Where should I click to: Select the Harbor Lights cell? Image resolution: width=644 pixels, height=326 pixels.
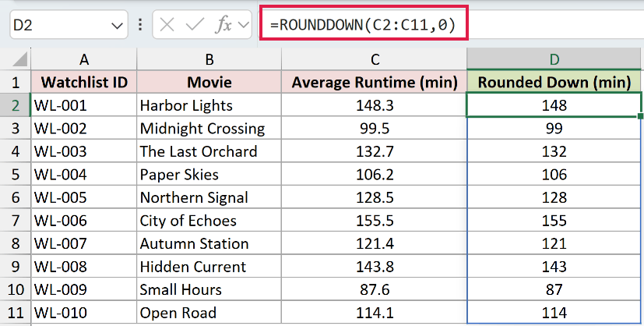[209, 105]
